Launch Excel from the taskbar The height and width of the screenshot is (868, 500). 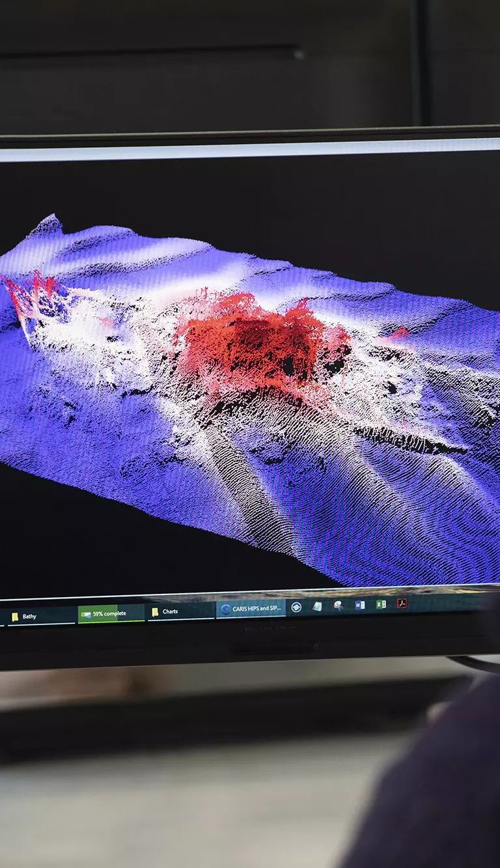381,604
